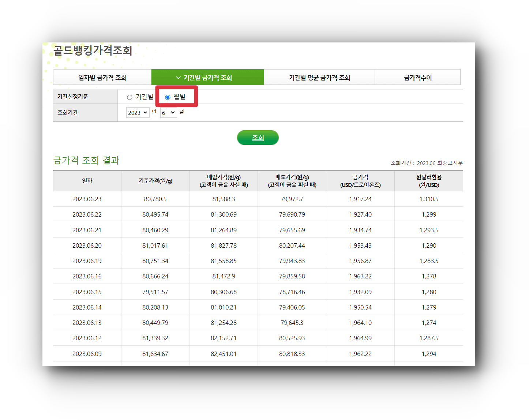Click base price value 81,017.61
The width and height of the screenshot is (529, 420).
pyautogui.click(x=155, y=245)
